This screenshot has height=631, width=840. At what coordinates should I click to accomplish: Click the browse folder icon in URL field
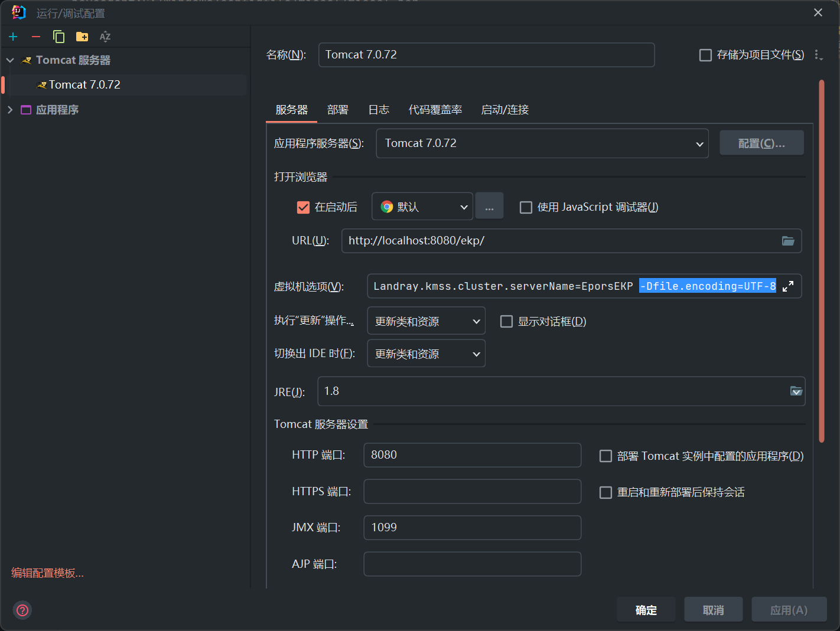pyautogui.click(x=788, y=241)
